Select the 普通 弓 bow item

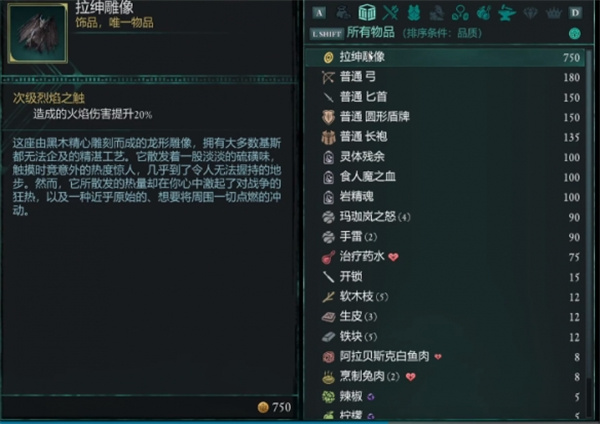click(445, 77)
